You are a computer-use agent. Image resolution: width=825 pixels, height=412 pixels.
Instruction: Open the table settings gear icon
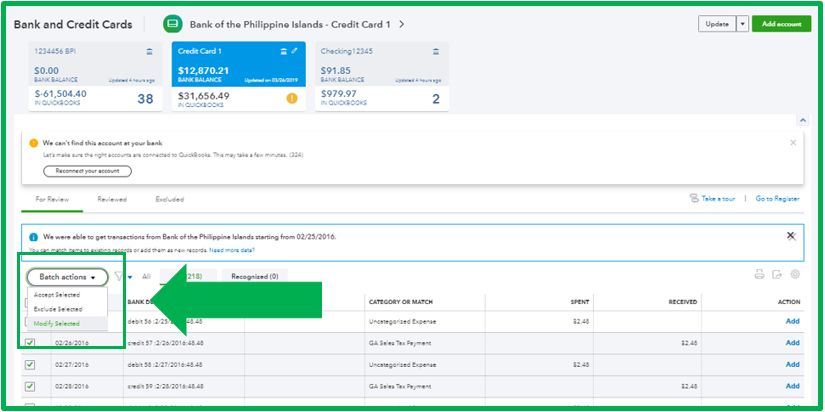795,274
